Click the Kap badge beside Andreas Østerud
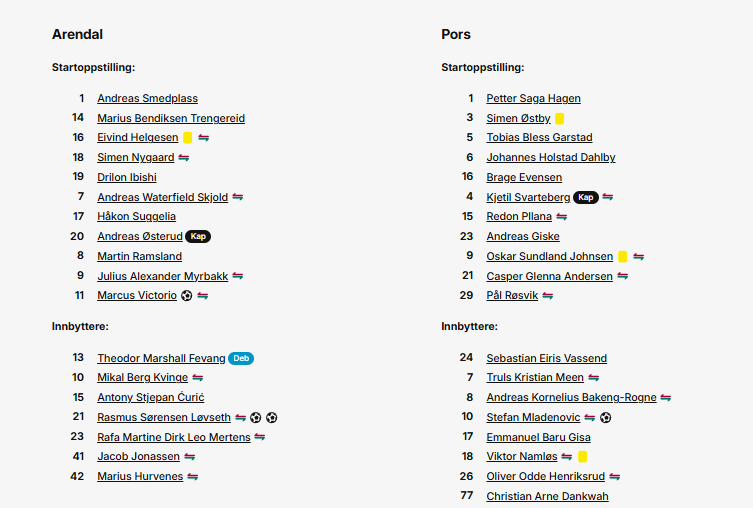753x508 pixels. (x=198, y=236)
